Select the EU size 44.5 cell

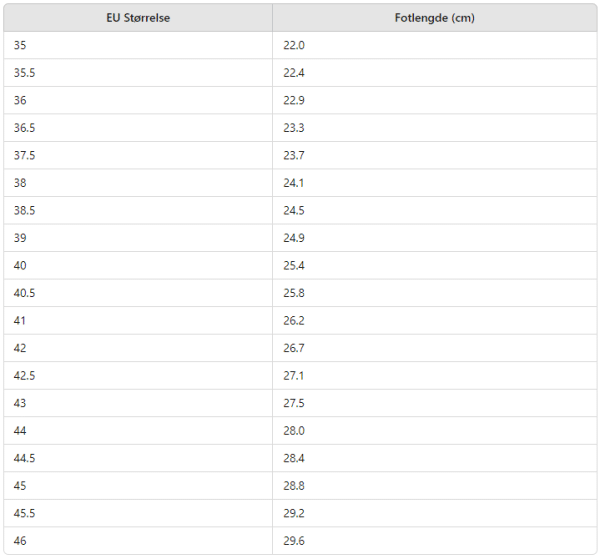pos(25,458)
